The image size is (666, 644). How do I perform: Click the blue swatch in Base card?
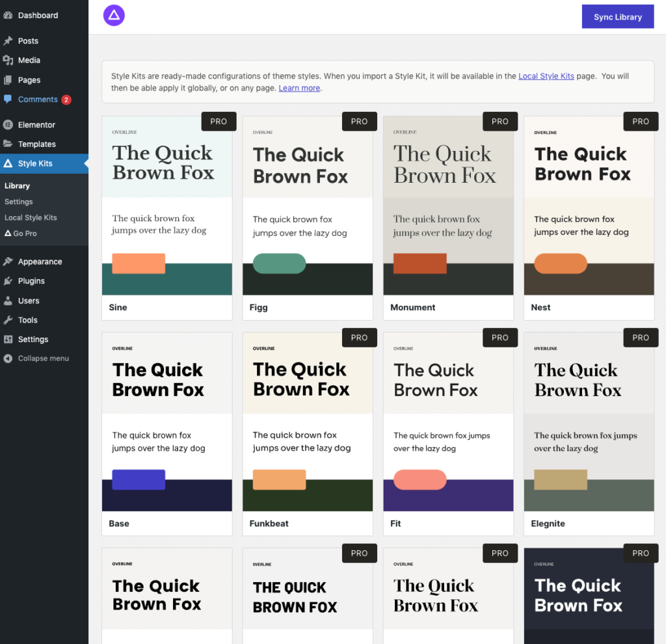pos(139,479)
